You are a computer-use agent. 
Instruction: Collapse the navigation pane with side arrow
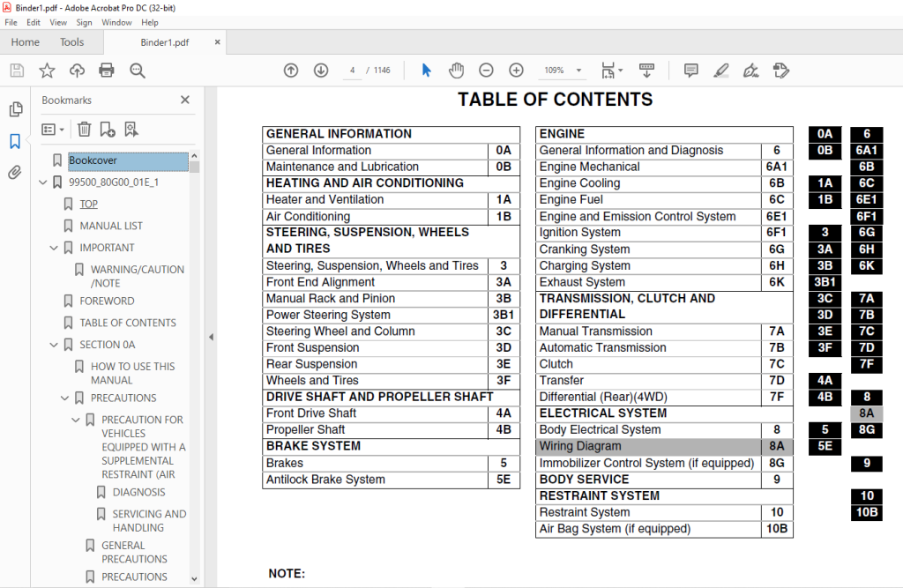click(x=211, y=337)
